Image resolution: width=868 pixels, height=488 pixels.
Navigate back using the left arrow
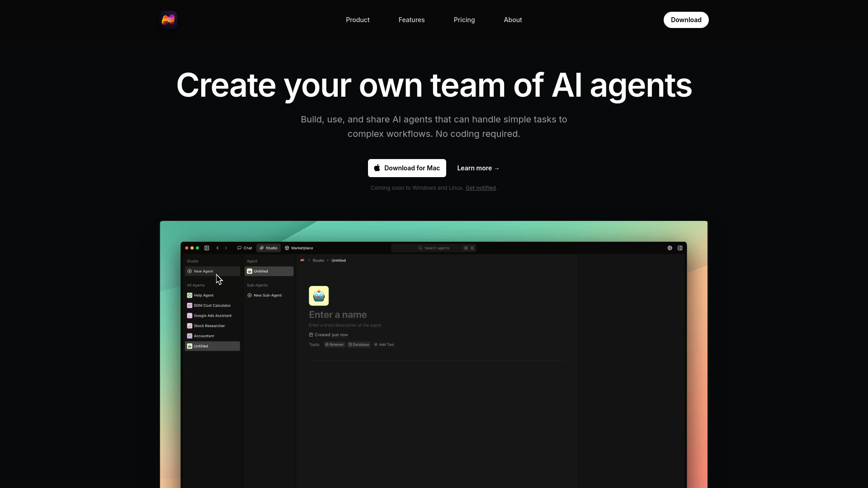[x=217, y=248]
